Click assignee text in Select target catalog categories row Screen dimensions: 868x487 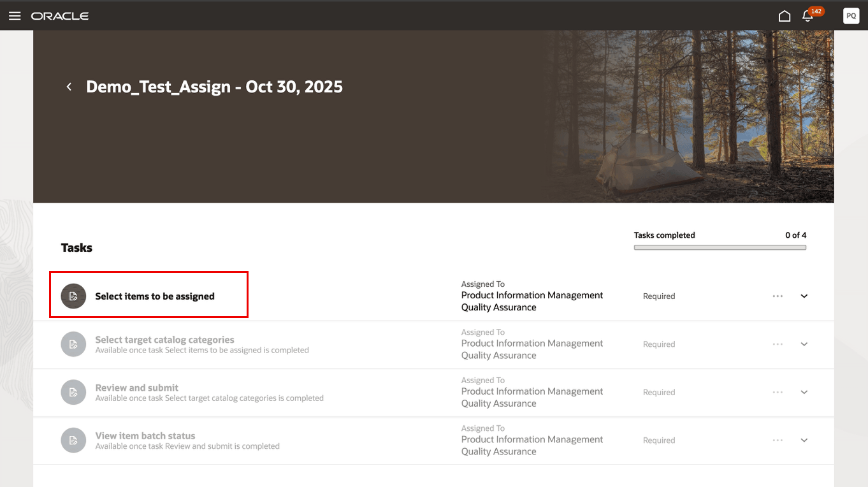(532, 349)
